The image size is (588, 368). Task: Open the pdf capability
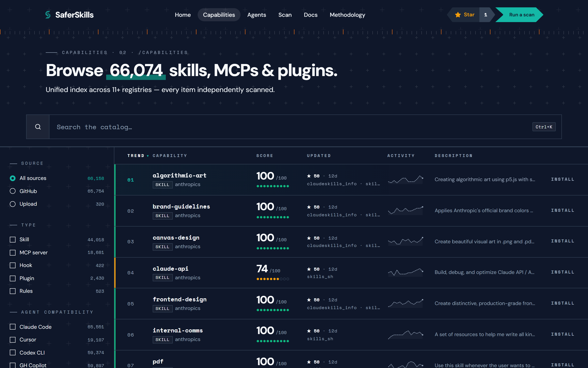click(x=158, y=362)
